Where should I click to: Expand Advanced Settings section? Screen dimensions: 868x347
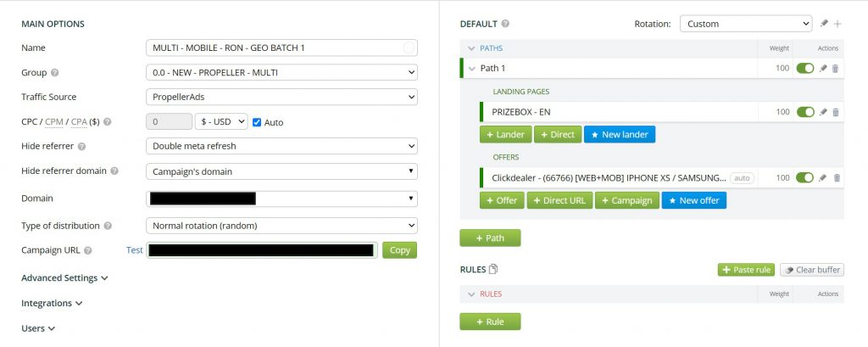(64, 277)
